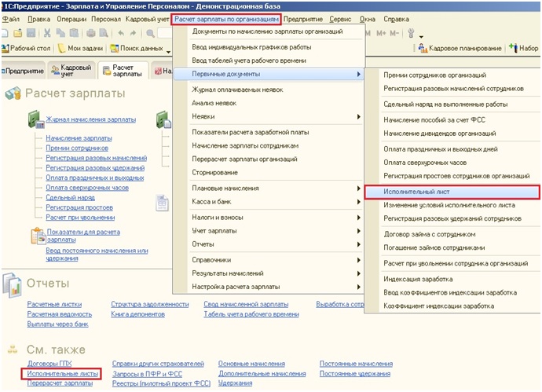
Task: Open Мои задачи from the toolbar
Action: coord(80,48)
